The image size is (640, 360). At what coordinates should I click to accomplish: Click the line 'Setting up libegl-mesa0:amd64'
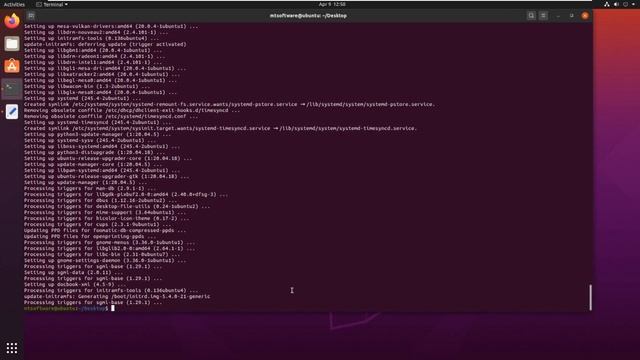(100, 80)
